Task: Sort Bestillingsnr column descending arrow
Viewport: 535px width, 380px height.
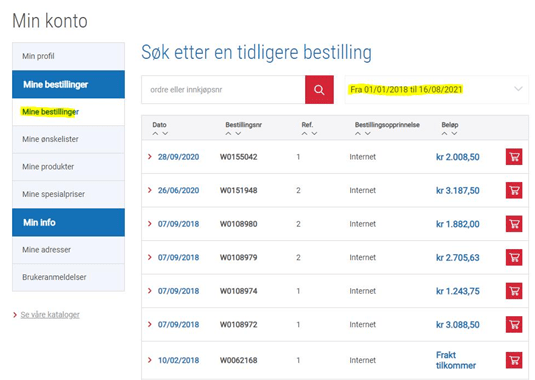Action: [x=238, y=133]
